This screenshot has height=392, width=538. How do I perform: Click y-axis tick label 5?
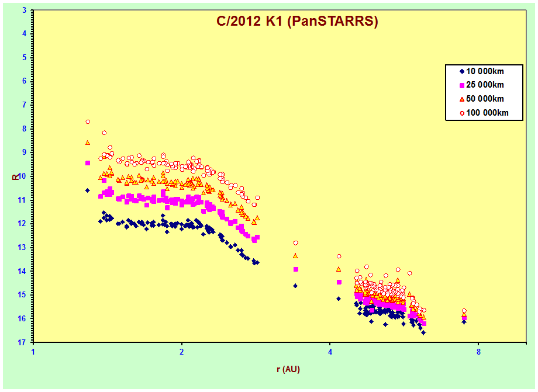tap(24, 58)
